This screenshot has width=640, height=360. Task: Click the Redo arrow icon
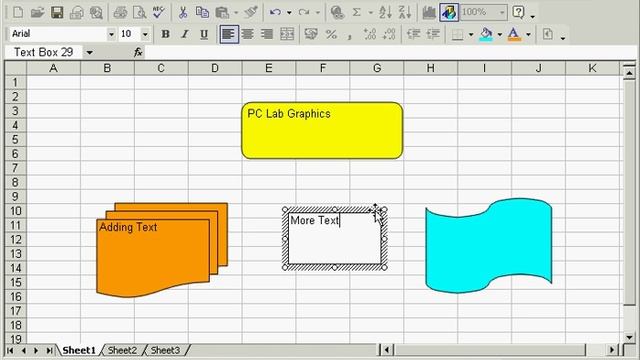click(x=304, y=13)
